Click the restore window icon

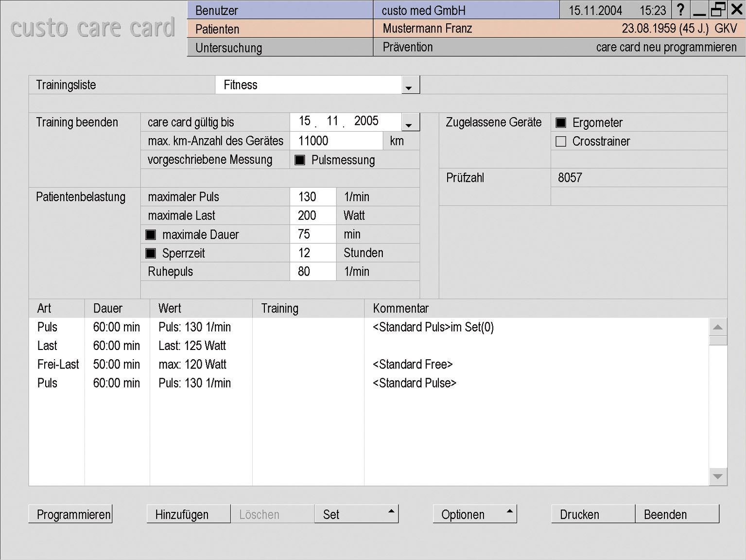[718, 10]
